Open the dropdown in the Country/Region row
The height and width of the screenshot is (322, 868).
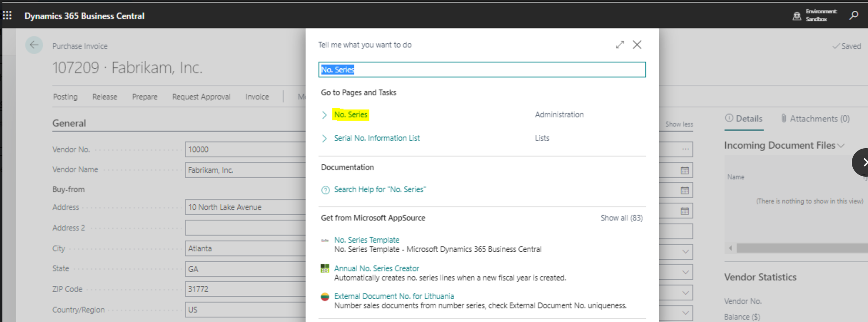(x=685, y=313)
